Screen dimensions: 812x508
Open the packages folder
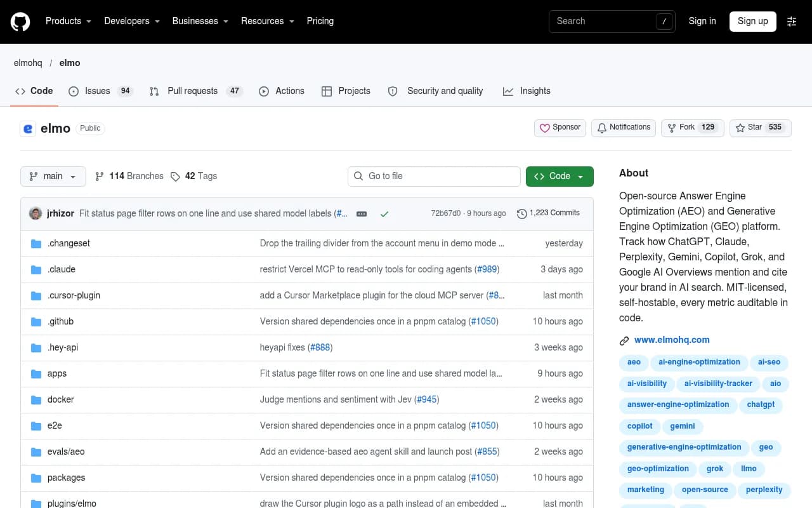(x=66, y=478)
